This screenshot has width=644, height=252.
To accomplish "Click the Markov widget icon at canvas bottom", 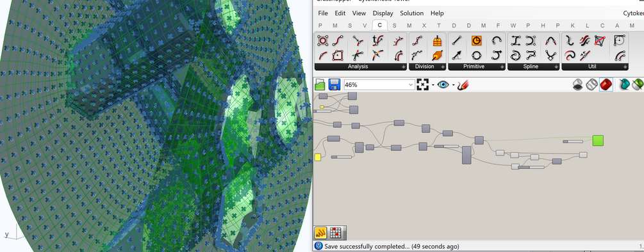I will [321, 232].
